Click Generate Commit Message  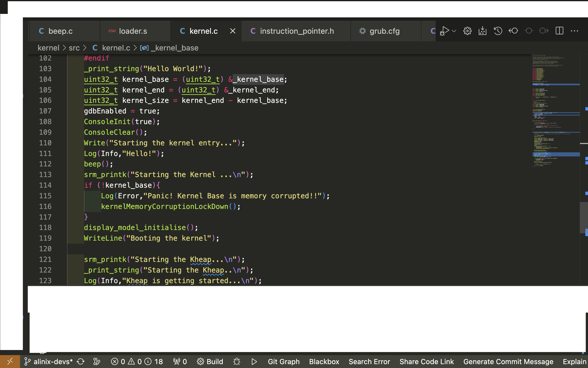[x=508, y=362]
